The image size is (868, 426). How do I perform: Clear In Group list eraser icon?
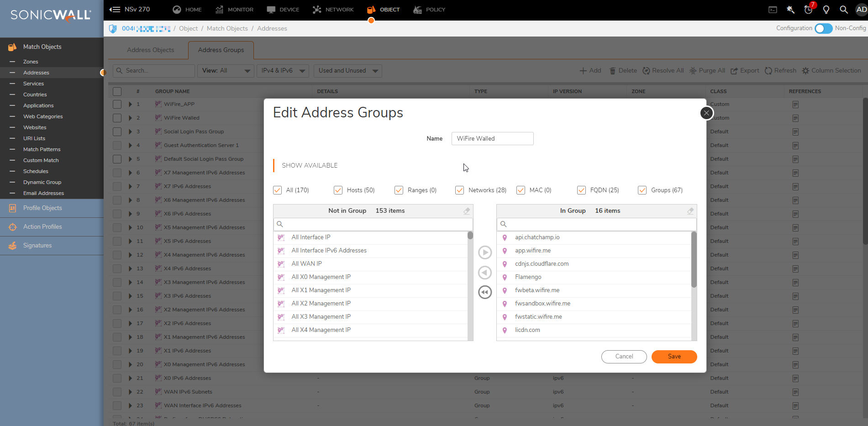[x=690, y=211]
